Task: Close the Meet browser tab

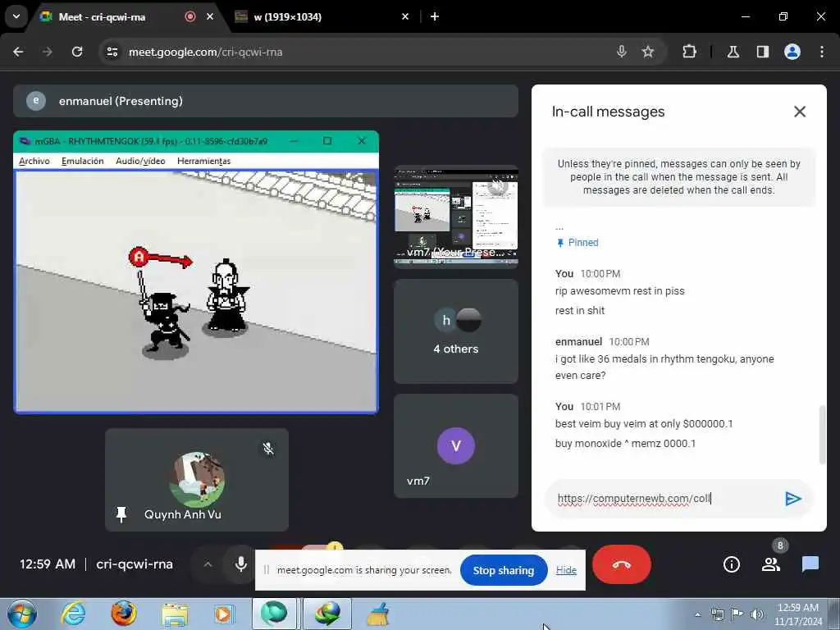Action: pyautogui.click(x=209, y=16)
